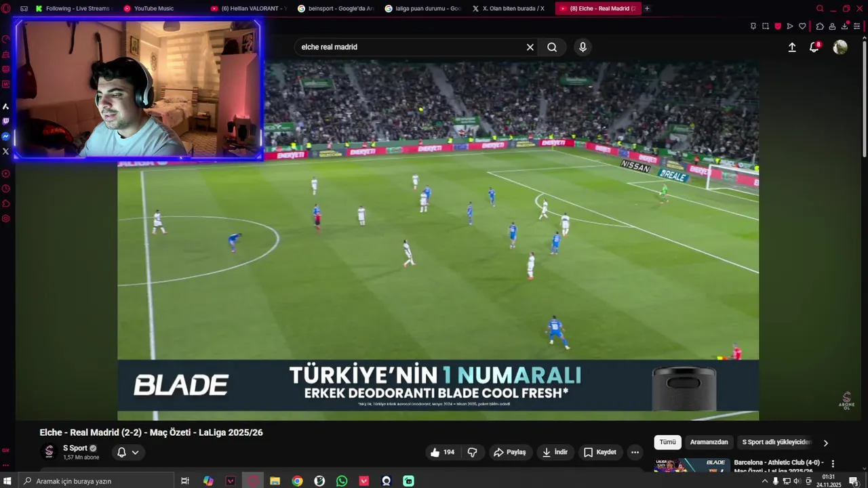
Task: Open a new tab with plus button
Action: pos(647,8)
